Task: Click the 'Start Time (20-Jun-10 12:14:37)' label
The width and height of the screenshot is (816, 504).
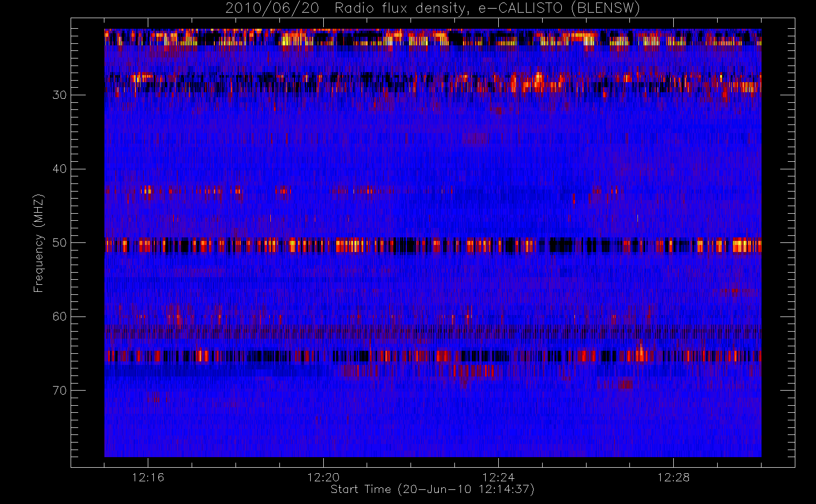Action: [432, 489]
